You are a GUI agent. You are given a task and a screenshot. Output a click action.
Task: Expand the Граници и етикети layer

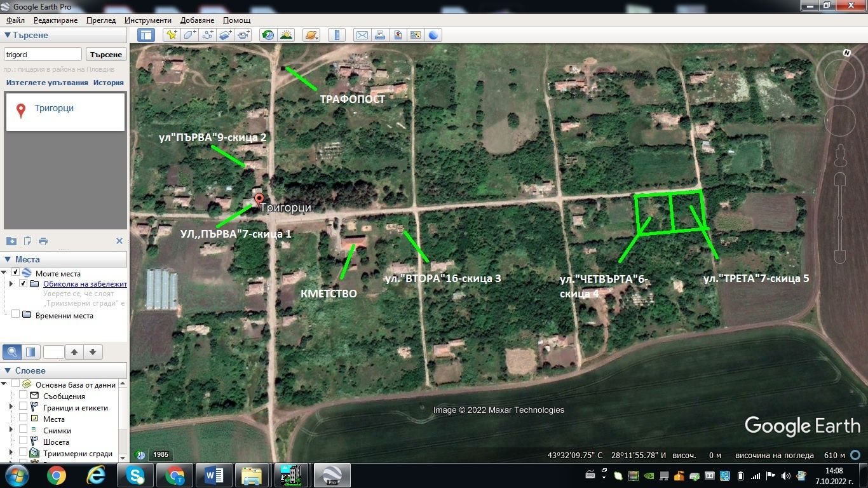click(11, 407)
